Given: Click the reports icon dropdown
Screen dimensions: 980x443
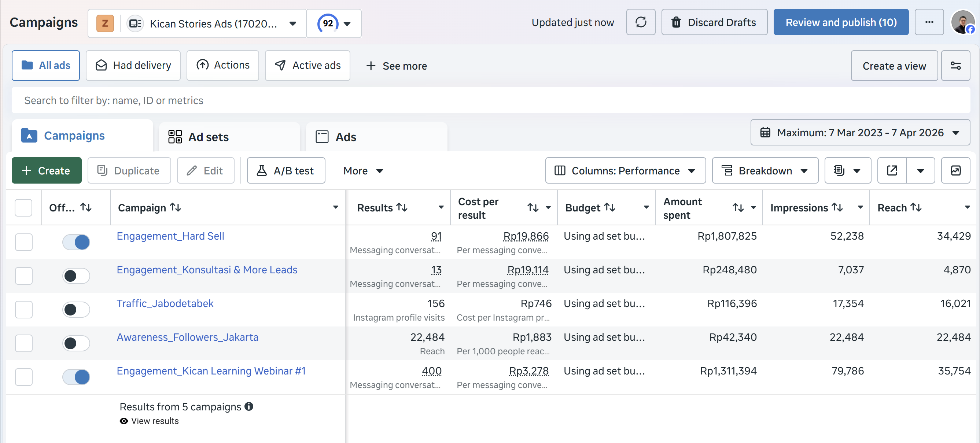Looking at the screenshot, I should pos(847,171).
